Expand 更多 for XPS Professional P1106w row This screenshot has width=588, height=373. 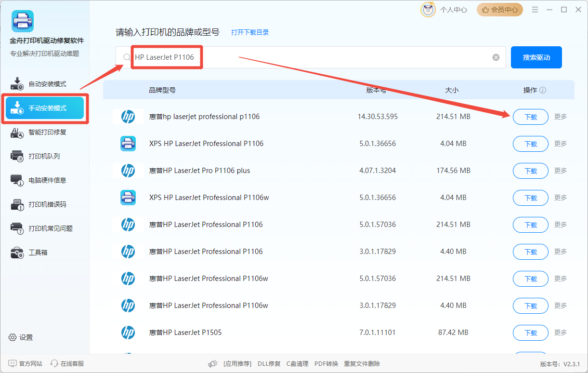coord(561,198)
